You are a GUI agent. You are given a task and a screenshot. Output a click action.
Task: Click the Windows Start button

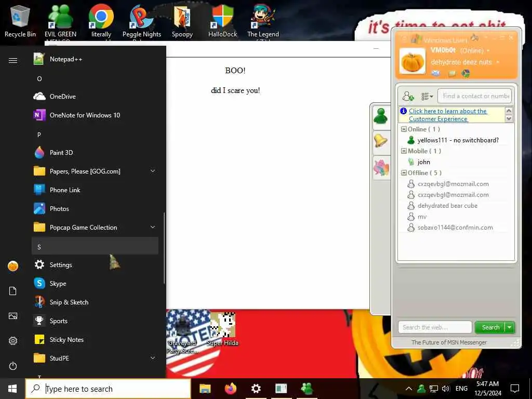[x=12, y=389]
